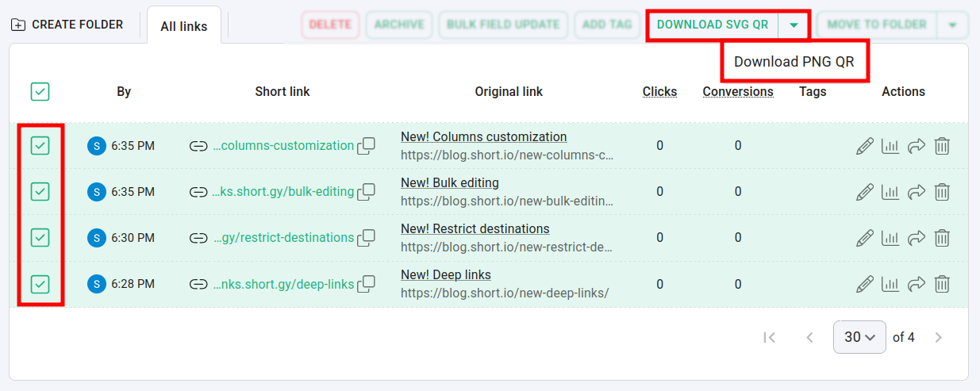Sort by the Clicks column header
The width and height of the screenshot is (980, 391).
click(659, 92)
